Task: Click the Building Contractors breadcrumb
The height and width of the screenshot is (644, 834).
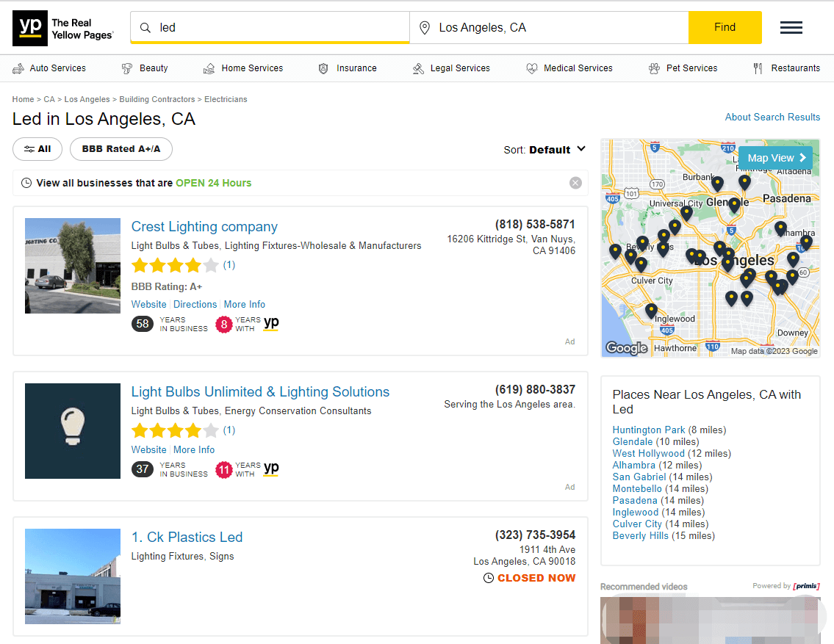Action: [157, 99]
